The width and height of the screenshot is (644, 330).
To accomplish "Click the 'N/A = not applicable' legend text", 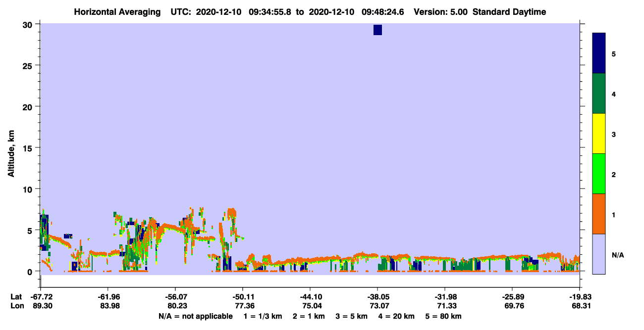I will coord(195,316).
